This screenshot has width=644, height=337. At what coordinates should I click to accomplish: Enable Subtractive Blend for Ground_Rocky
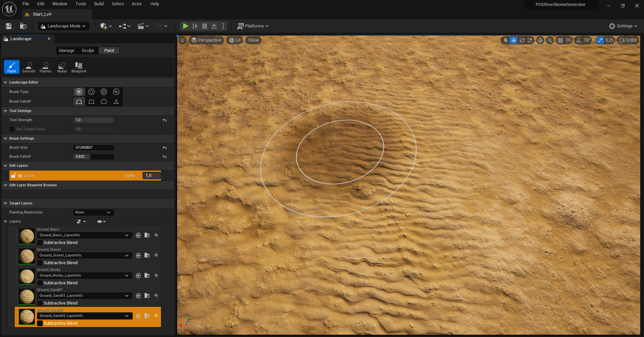[40, 283]
